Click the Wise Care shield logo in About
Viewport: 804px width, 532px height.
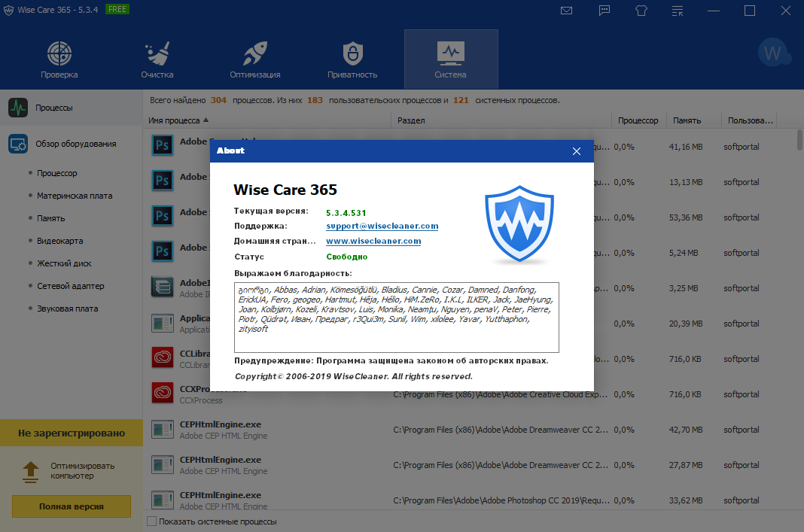tap(519, 224)
